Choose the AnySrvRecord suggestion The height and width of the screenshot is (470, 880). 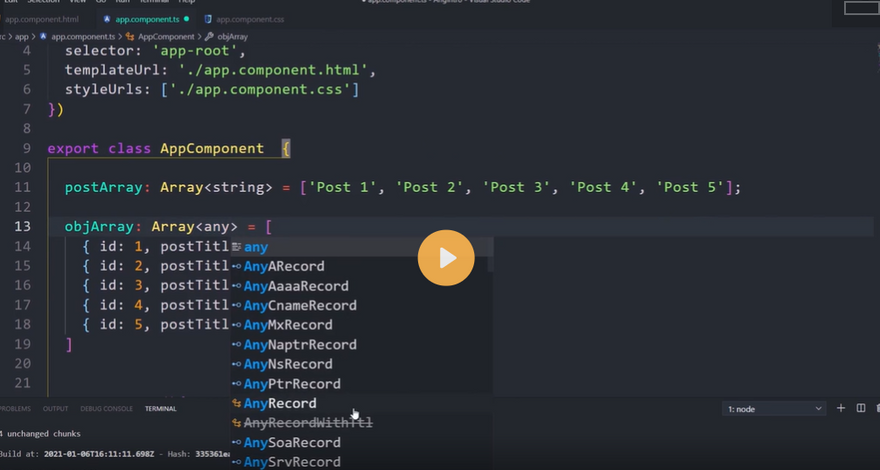[x=362, y=462]
